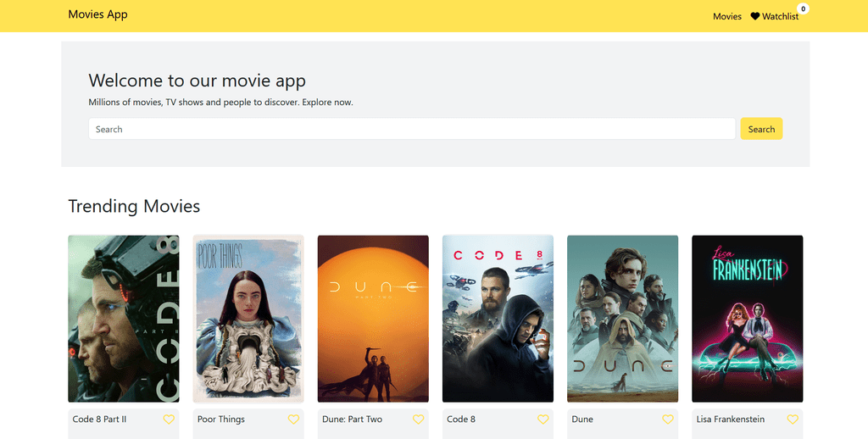Toggle the heart icon for Poor Things

point(293,420)
